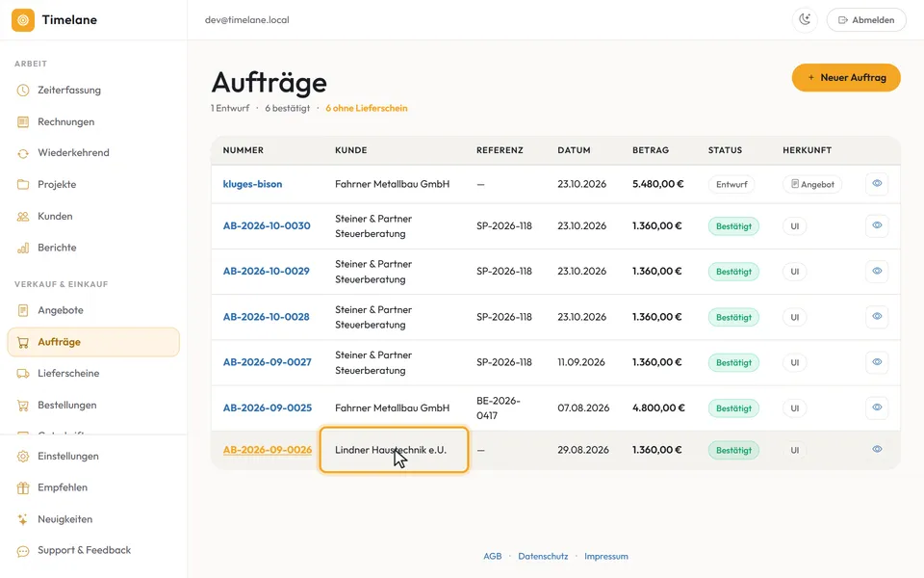
Task: Toggle dark mode moon icon
Action: pyautogui.click(x=805, y=19)
